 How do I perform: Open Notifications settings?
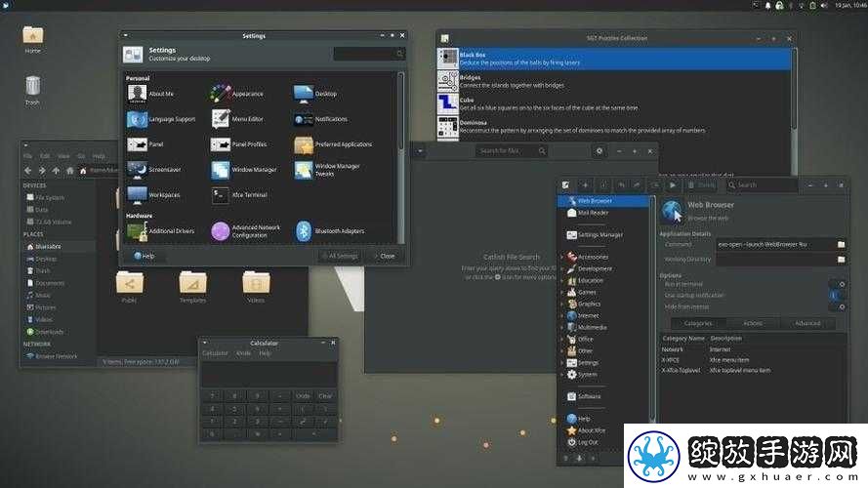(320, 119)
